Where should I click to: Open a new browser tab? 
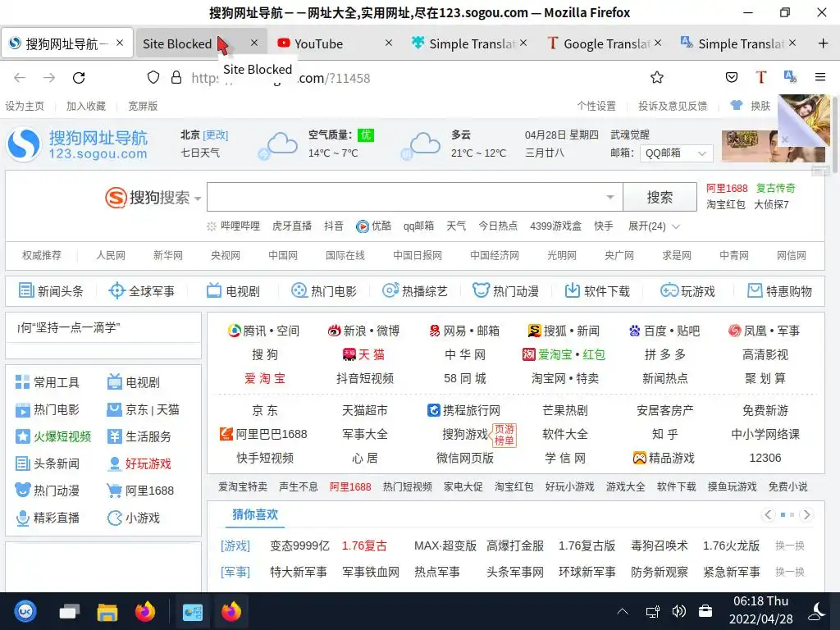[824, 43]
